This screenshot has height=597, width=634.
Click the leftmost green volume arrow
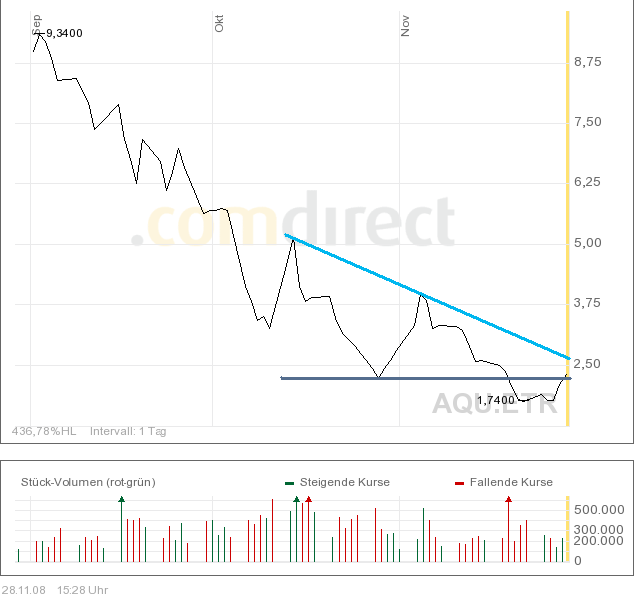pyautogui.click(x=121, y=498)
